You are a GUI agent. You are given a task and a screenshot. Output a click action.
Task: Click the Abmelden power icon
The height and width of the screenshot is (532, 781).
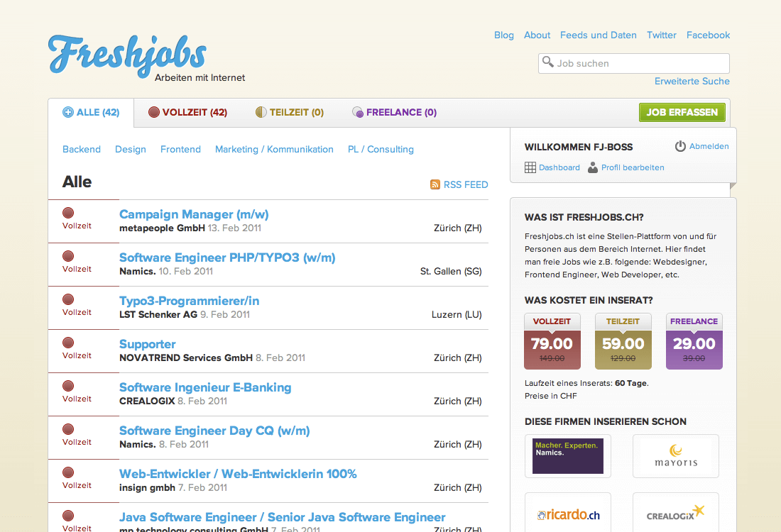coord(680,146)
